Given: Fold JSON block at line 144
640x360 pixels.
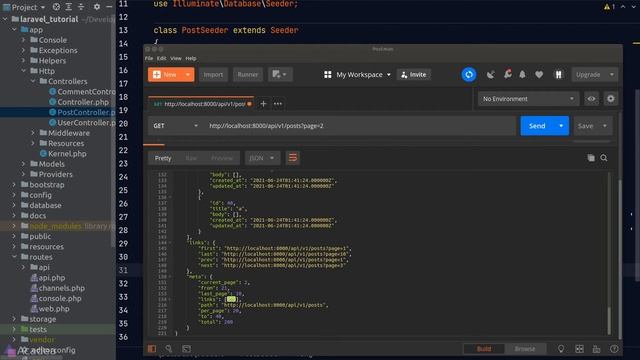Looking at the screenshot, I should pyautogui.click(x=170, y=242).
